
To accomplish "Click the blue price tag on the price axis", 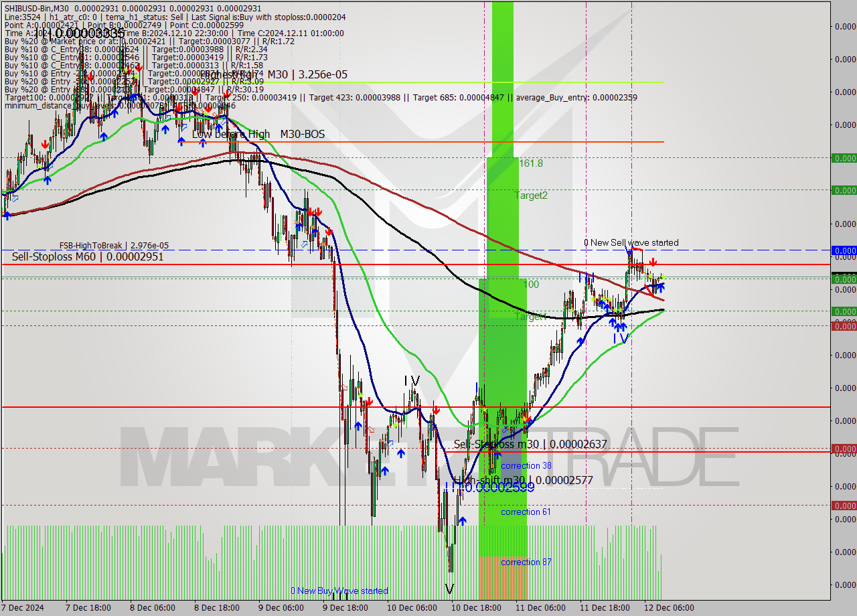I will pyautogui.click(x=844, y=250).
